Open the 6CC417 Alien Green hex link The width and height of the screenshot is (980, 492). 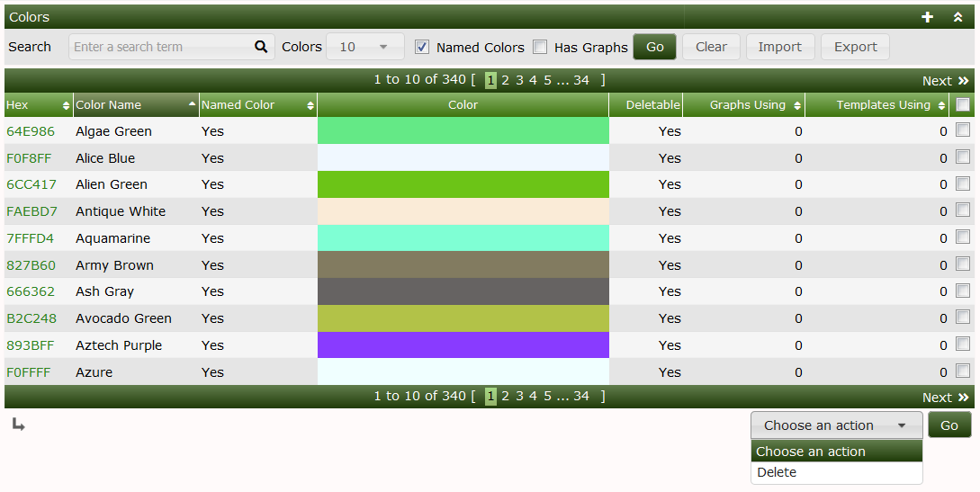pyautogui.click(x=31, y=184)
